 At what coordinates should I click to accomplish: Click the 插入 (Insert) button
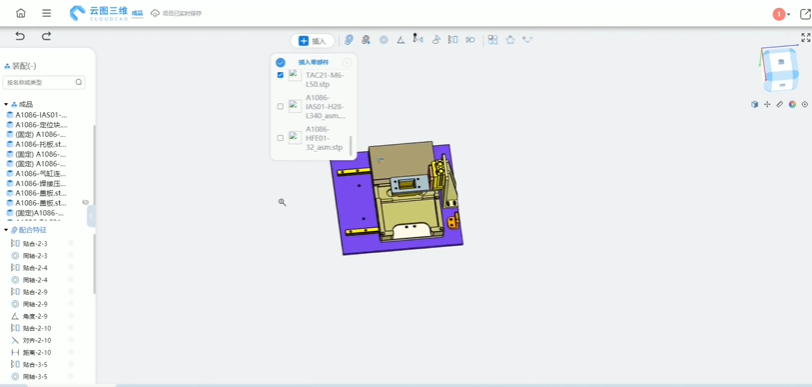tap(312, 41)
